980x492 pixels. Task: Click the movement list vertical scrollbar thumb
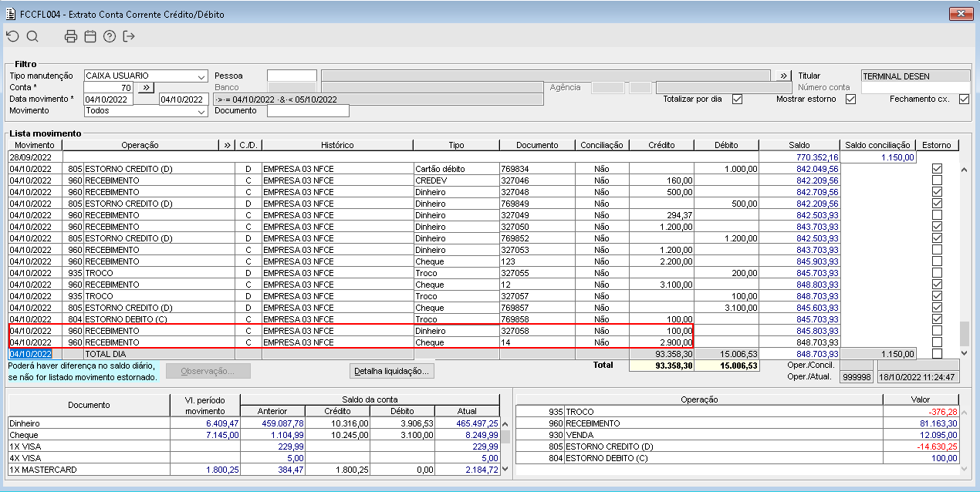coord(964,333)
